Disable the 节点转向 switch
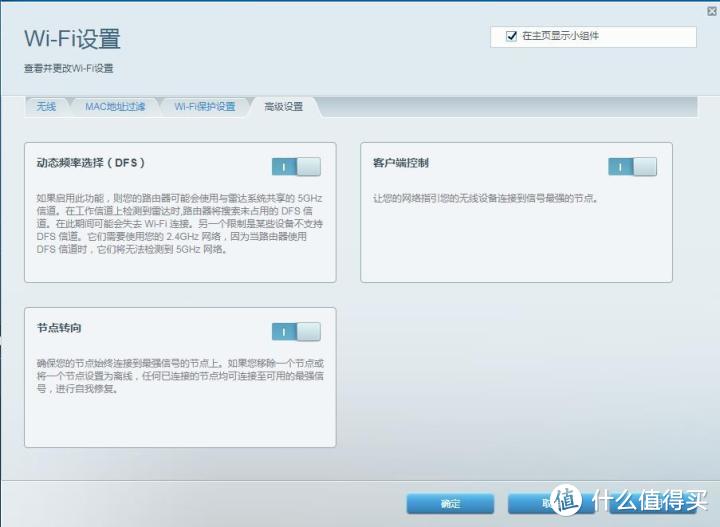 pyautogui.click(x=296, y=331)
